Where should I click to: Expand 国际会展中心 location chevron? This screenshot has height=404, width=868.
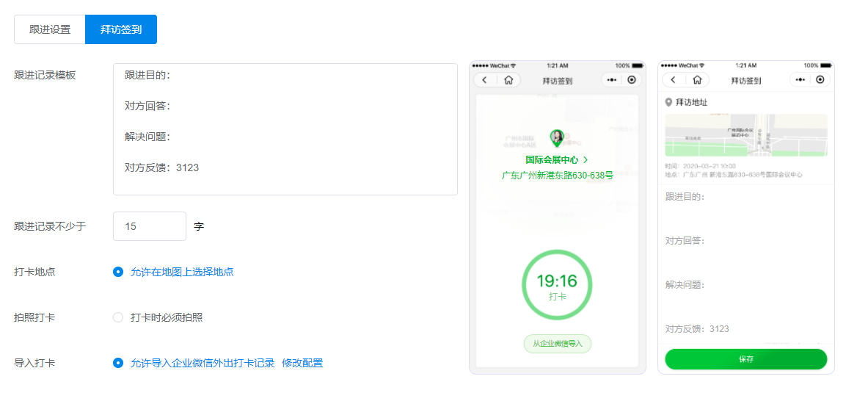[x=586, y=159]
